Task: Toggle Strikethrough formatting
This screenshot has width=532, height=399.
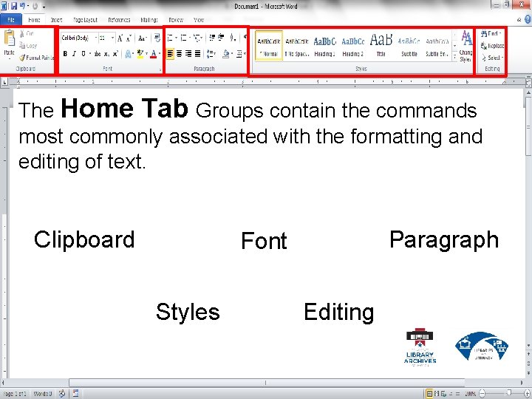Action: click(98, 54)
